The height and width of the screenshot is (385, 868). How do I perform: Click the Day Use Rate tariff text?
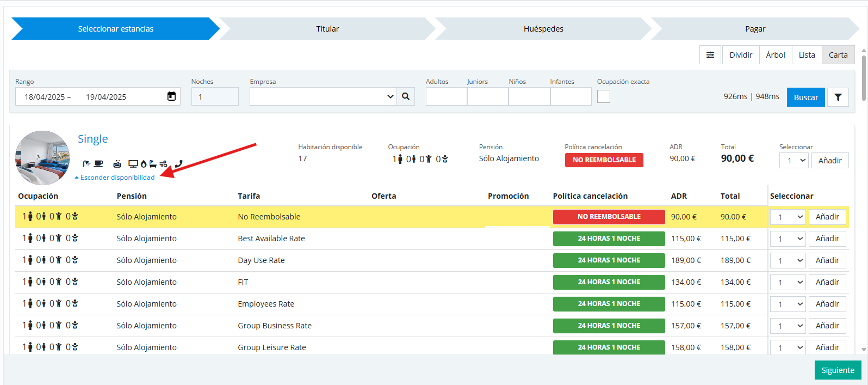pyautogui.click(x=261, y=260)
